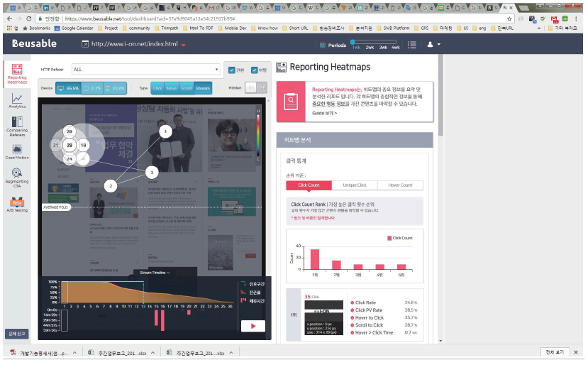
Task: Open the Analytics sidebar icon
Action: click(17, 100)
